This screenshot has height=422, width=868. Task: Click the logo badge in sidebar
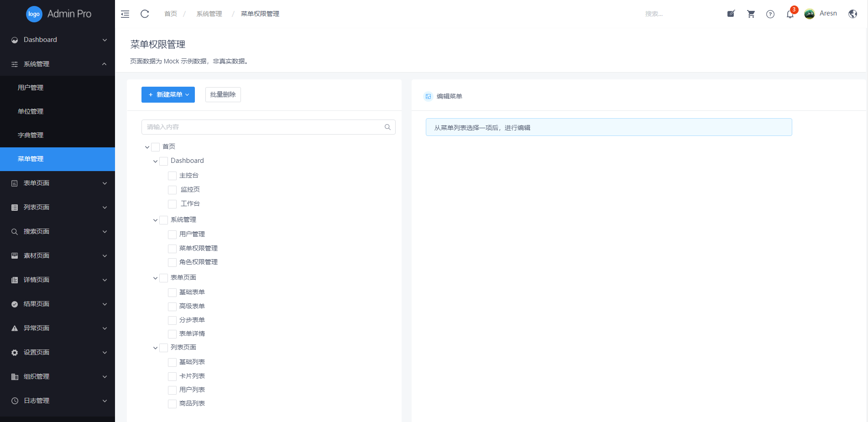tap(34, 14)
